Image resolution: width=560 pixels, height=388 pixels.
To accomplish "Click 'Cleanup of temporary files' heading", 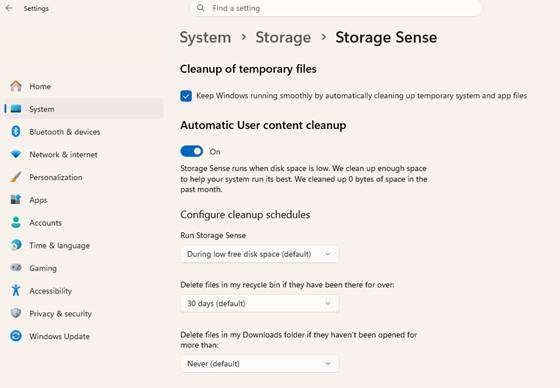I will [248, 69].
